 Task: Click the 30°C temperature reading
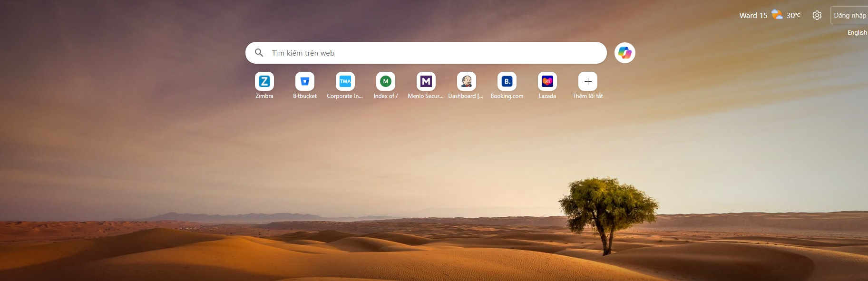793,15
